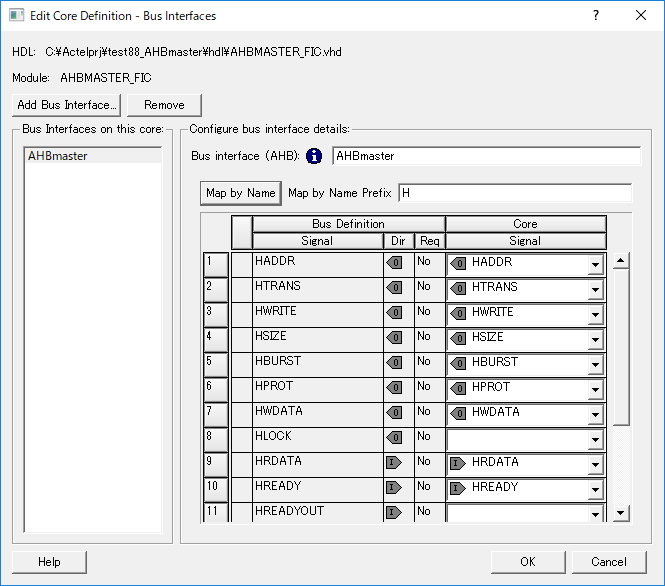Screen dimensions: 665x586
Task: Select row 1 header in signal table
Action: click(215, 263)
